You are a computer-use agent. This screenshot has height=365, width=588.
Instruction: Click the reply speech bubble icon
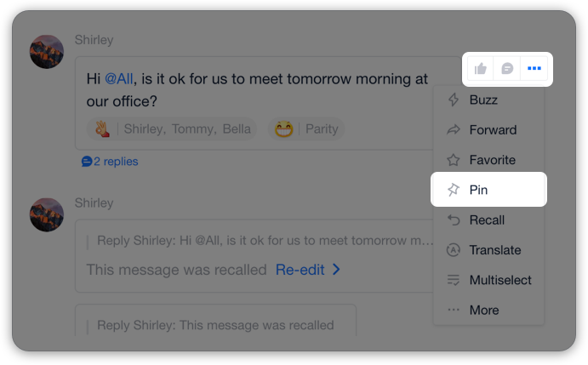pos(507,69)
